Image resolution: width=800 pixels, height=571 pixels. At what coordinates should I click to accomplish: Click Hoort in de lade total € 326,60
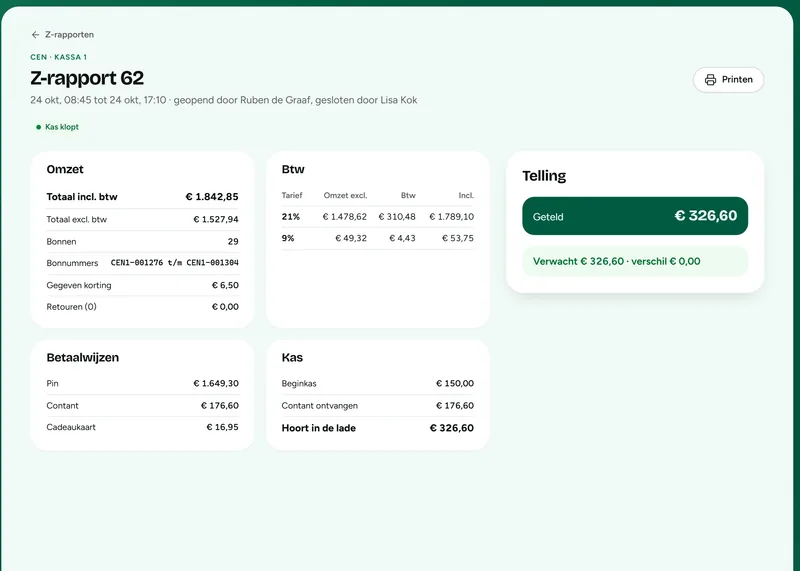pyautogui.click(x=452, y=428)
